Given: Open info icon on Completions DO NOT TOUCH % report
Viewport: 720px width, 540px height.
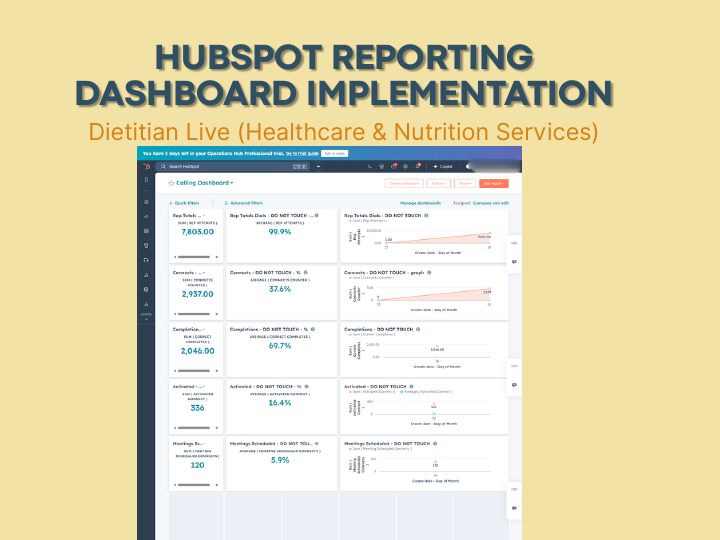Looking at the screenshot, I should point(313,329).
